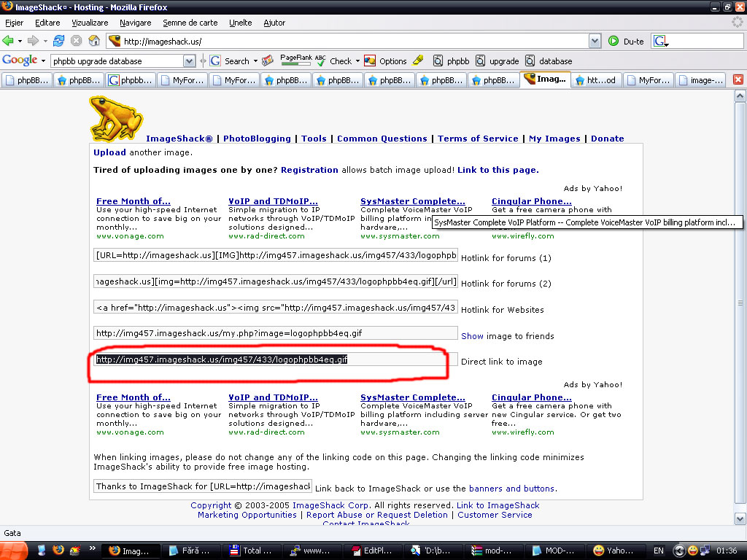Run the ABC spell Check
This screenshot has width=747, height=560.
pyautogui.click(x=334, y=61)
